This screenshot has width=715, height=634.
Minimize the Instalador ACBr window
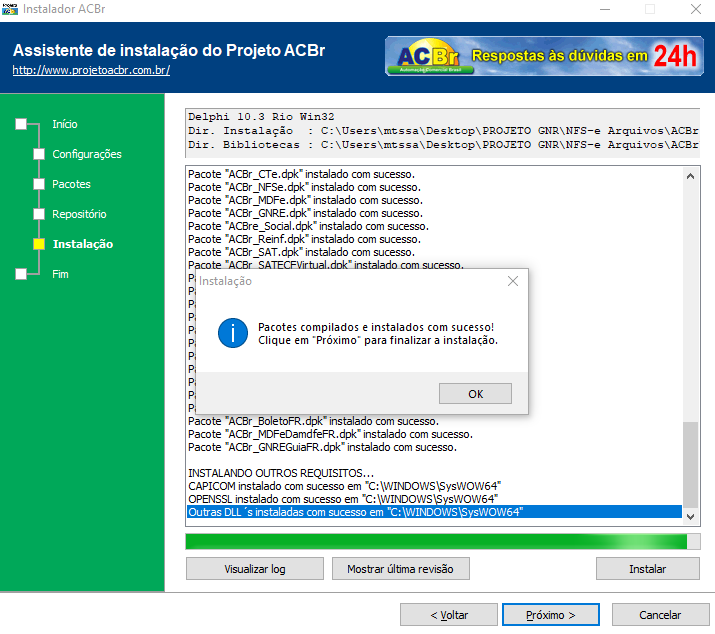click(605, 9)
